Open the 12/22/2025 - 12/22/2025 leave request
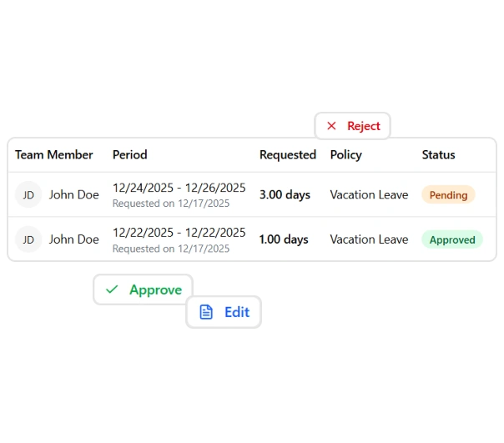The width and height of the screenshot is (504, 443). 179,233
